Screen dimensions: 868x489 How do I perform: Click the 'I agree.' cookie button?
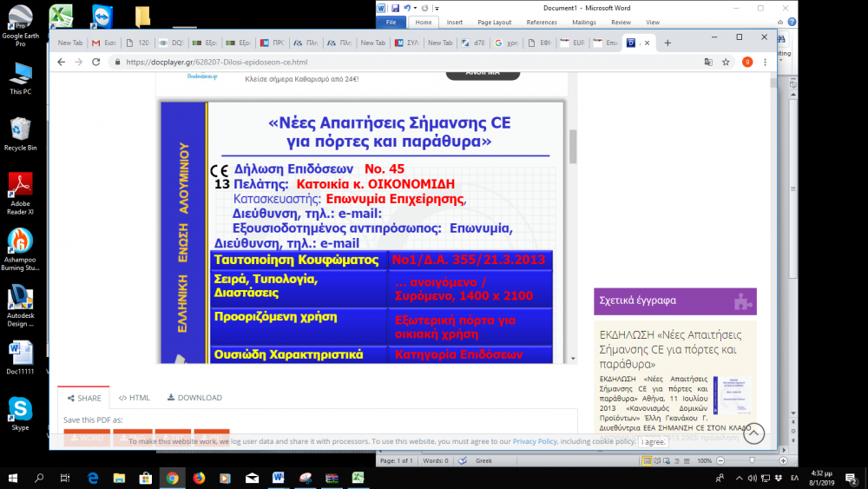pyautogui.click(x=654, y=442)
